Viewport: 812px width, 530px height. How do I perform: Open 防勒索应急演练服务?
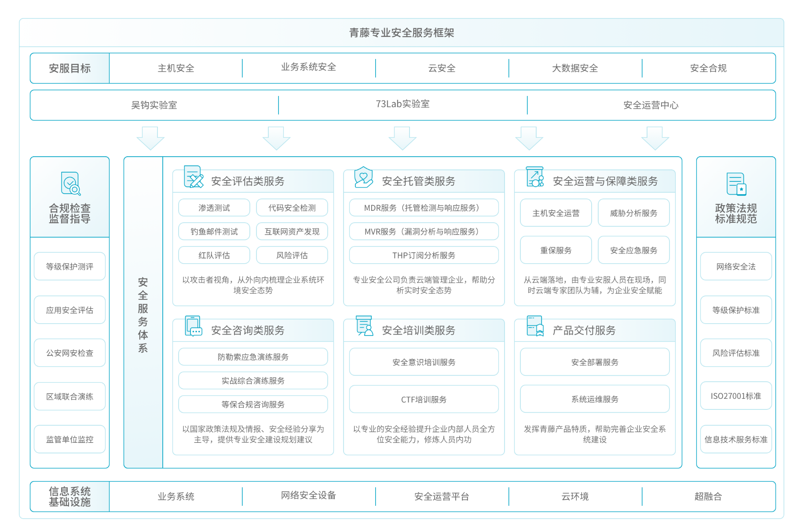(x=253, y=357)
